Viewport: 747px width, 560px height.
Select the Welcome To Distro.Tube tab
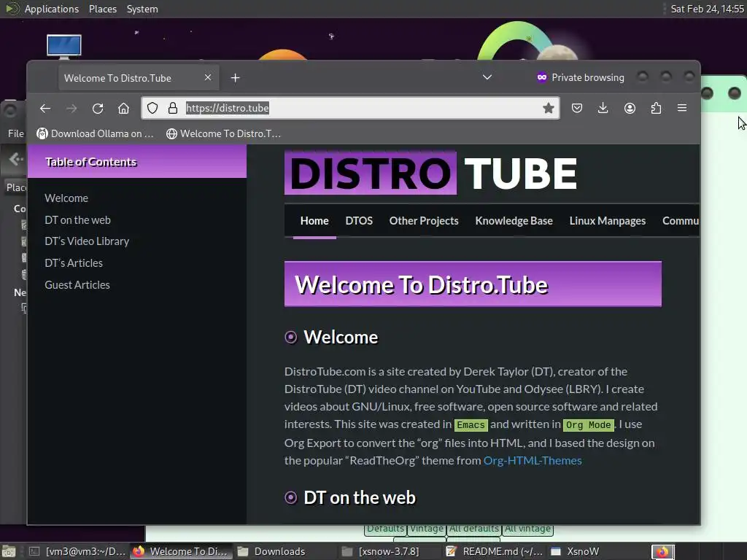coord(138,77)
